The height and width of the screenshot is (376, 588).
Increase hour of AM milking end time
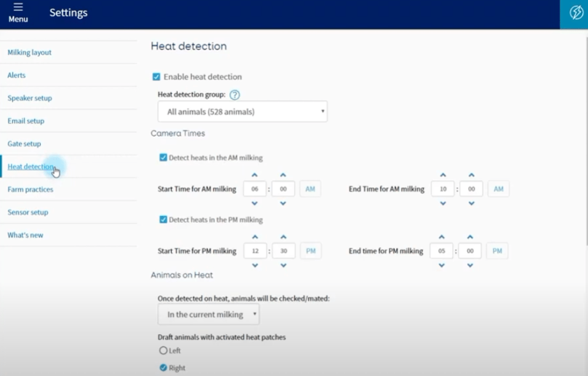[443, 175]
